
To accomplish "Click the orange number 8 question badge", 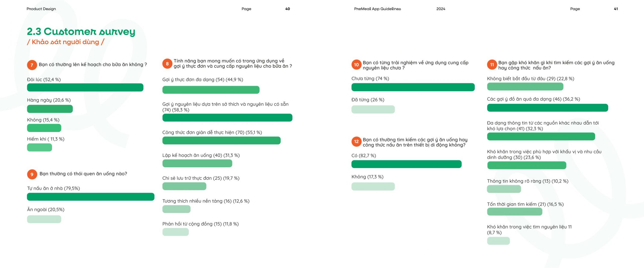I will coord(167,64).
